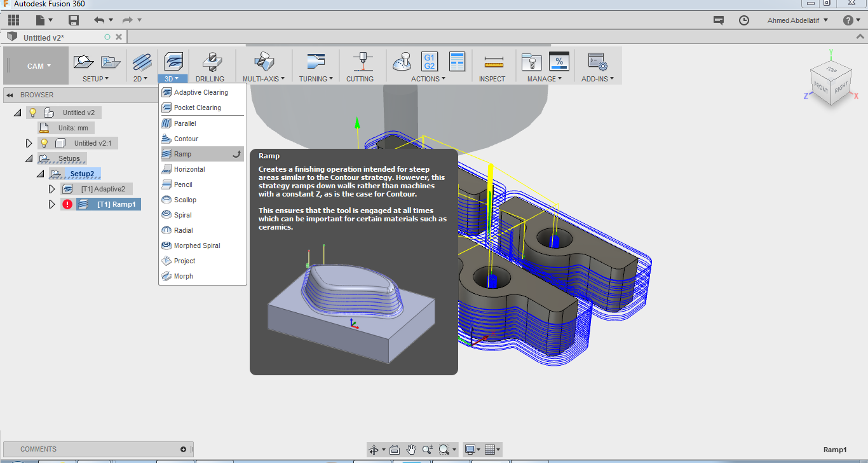This screenshot has width=868, height=463.
Task: Choose Contour in the 3D menu
Action: click(202, 139)
